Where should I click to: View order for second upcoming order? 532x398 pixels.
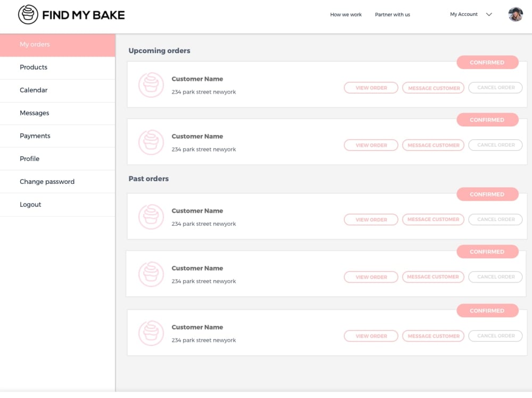point(371,145)
